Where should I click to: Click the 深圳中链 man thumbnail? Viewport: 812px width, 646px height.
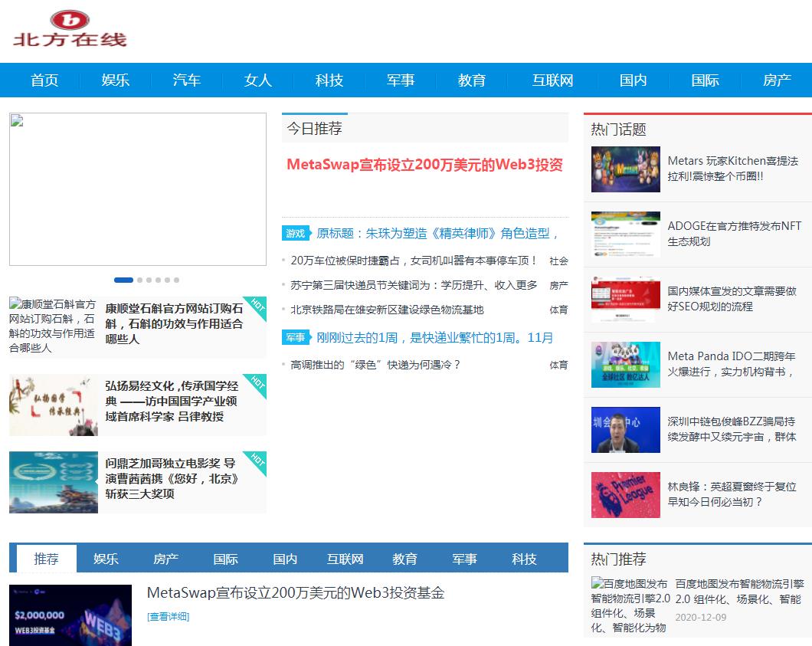(626, 430)
